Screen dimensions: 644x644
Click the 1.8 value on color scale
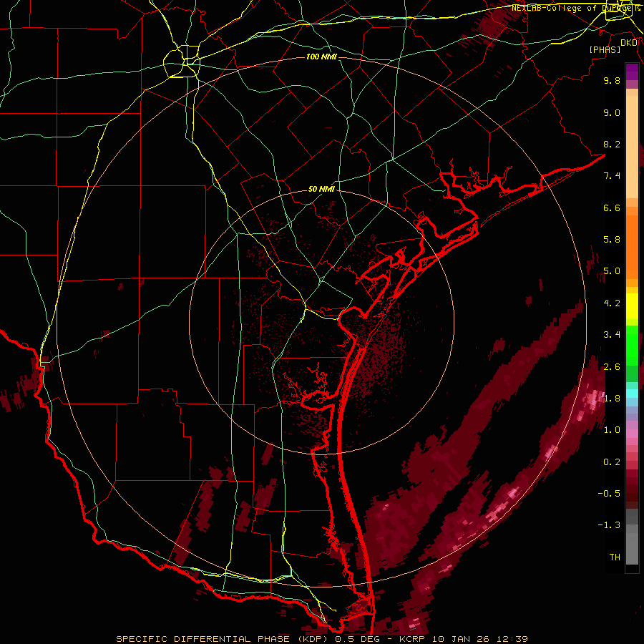click(612, 399)
